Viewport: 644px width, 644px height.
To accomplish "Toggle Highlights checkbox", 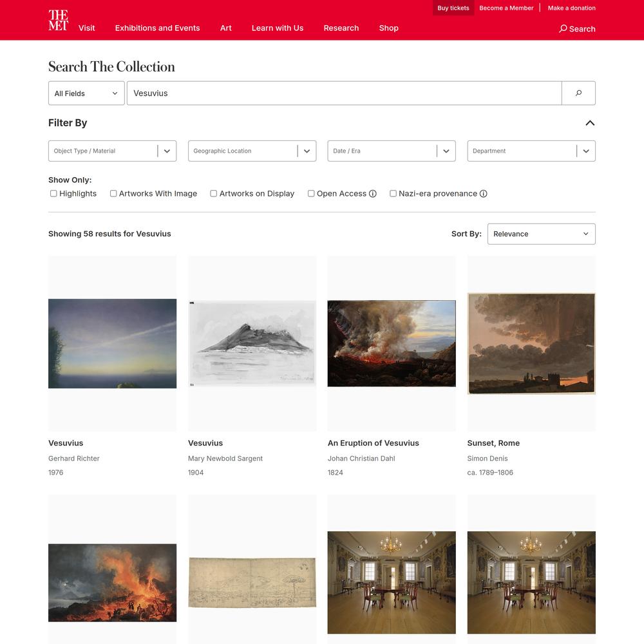I will coord(53,193).
